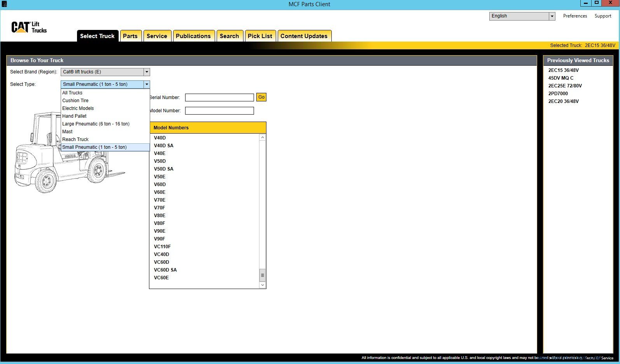Select model V70E
620x364 pixels.
point(159,200)
